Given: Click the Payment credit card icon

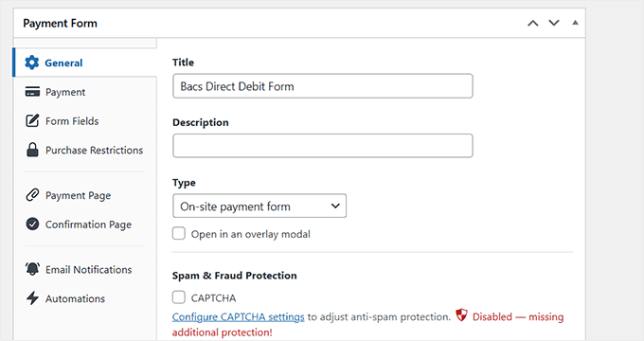Looking at the screenshot, I should (32, 92).
